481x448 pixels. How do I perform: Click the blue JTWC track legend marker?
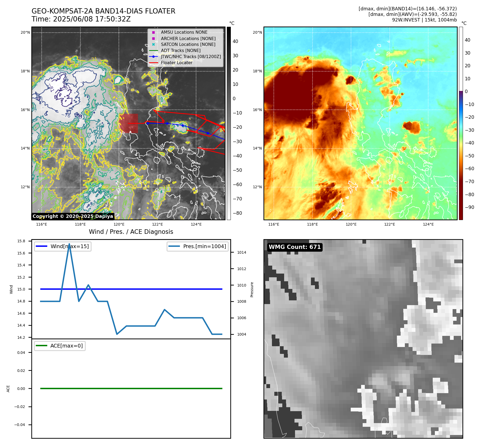pyautogui.click(x=153, y=57)
